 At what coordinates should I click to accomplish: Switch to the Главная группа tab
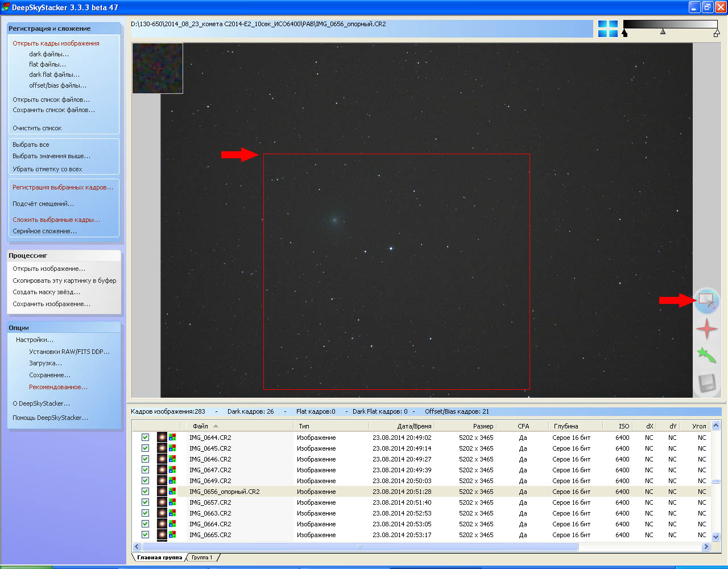pos(159,558)
